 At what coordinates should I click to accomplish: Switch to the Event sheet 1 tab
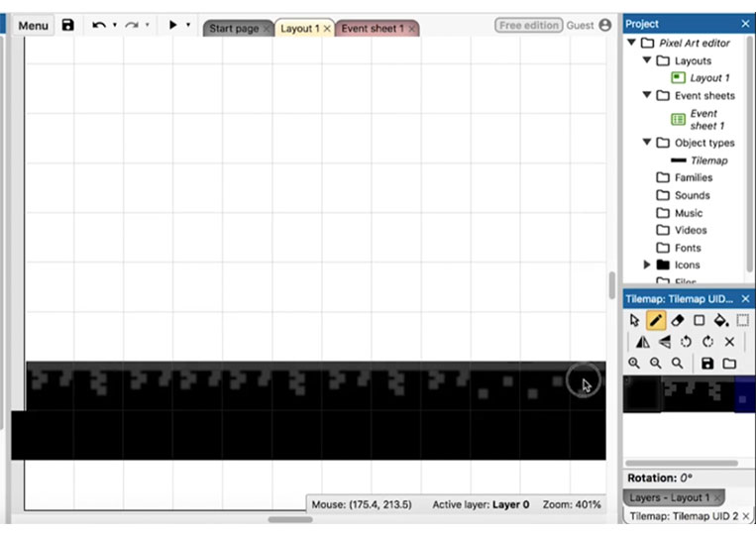coord(373,29)
